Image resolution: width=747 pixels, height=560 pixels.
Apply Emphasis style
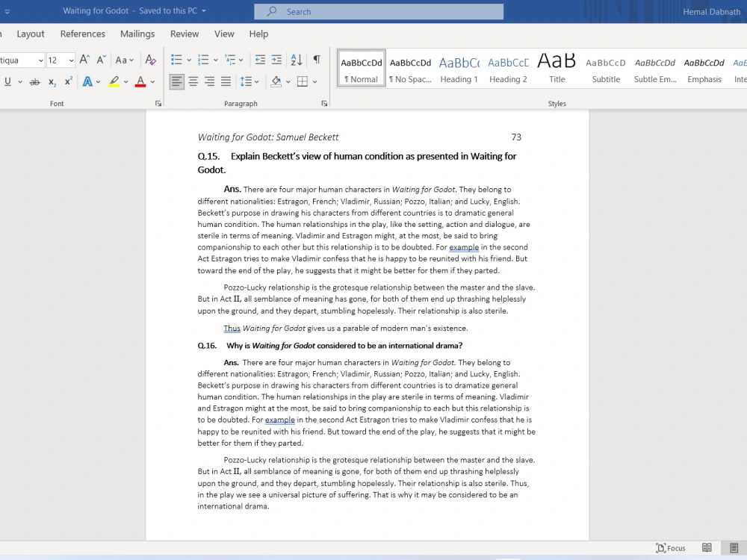point(704,69)
